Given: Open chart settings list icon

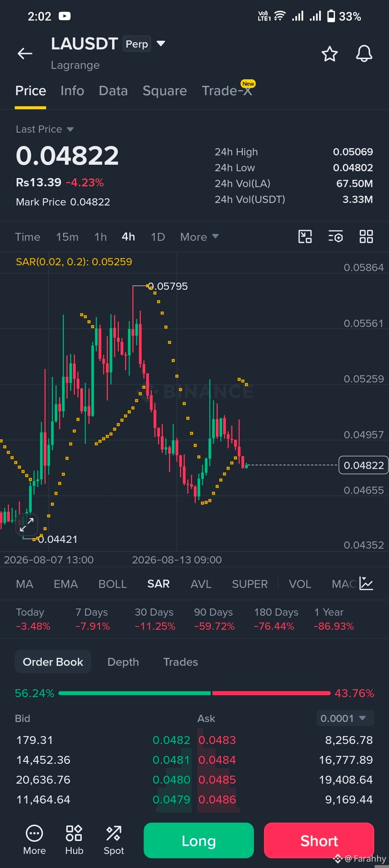Looking at the screenshot, I should 336,237.
